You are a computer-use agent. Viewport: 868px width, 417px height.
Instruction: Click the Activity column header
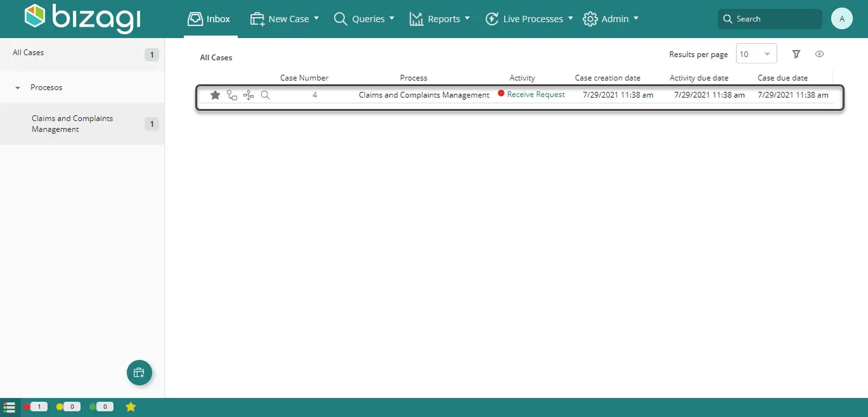tap(522, 78)
